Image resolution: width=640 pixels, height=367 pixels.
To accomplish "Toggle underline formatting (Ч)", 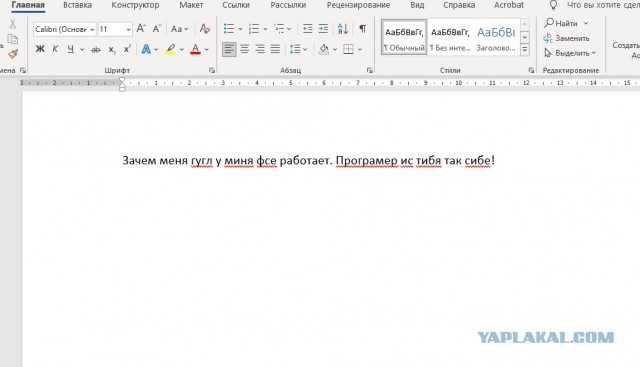I will pyautogui.click(x=71, y=49).
